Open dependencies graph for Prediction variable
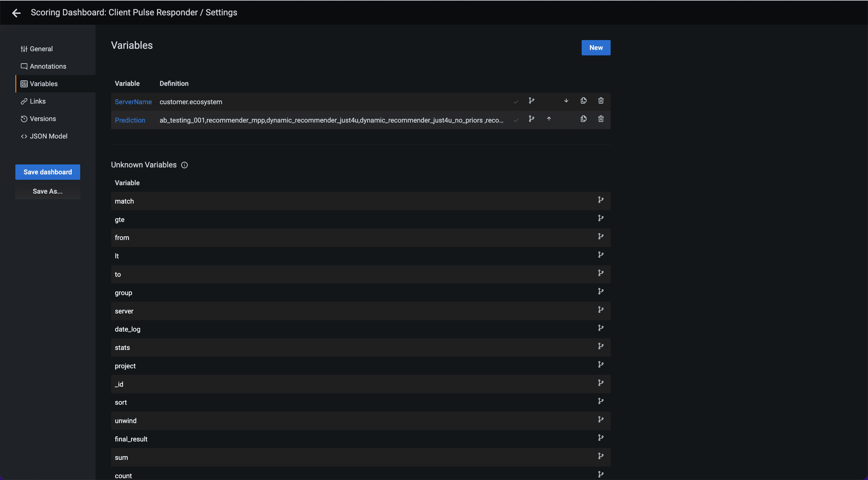The height and width of the screenshot is (480, 868). click(x=532, y=119)
